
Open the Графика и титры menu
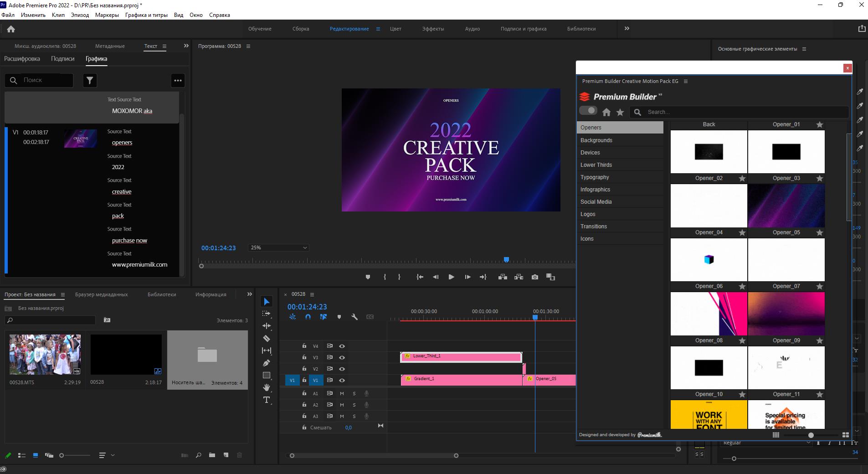[146, 15]
